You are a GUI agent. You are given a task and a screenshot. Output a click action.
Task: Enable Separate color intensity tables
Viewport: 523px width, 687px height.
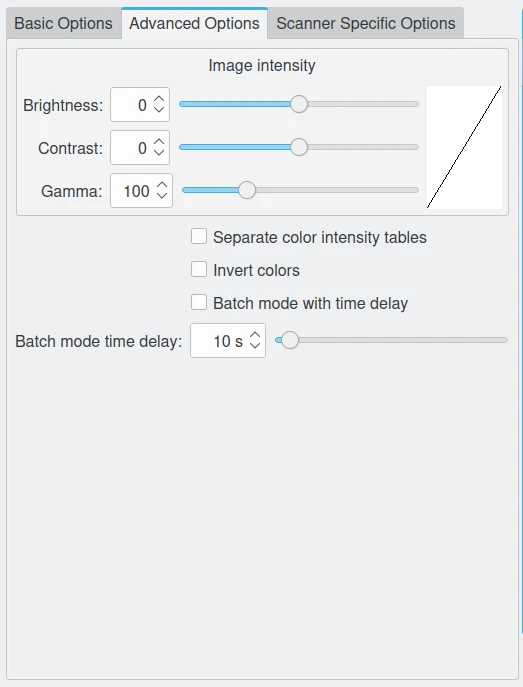(199, 236)
